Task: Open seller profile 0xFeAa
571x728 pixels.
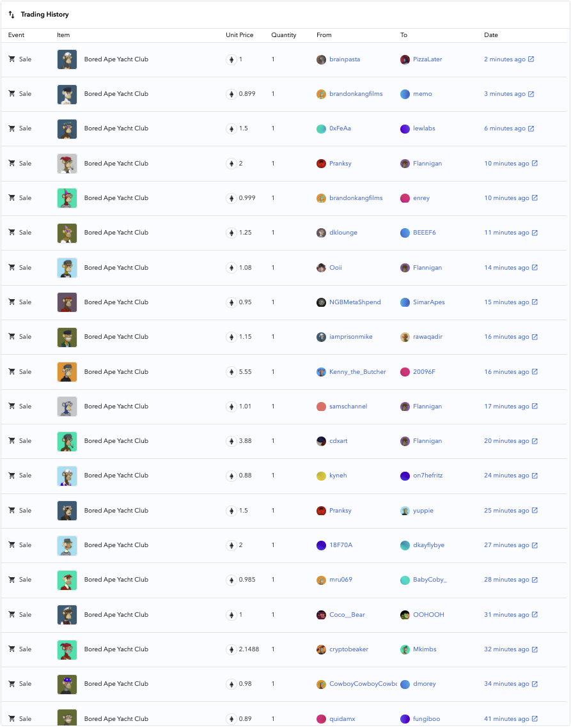Action: coord(340,128)
